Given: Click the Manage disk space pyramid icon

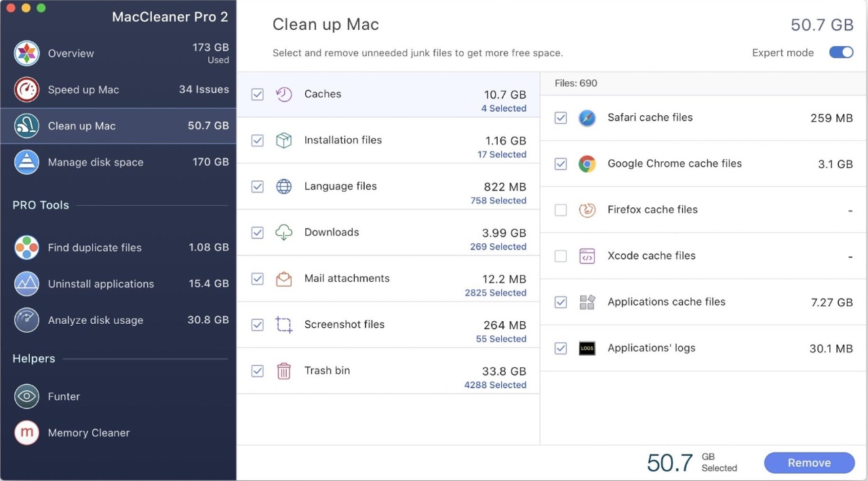Looking at the screenshot, I should tap(26, 163).
